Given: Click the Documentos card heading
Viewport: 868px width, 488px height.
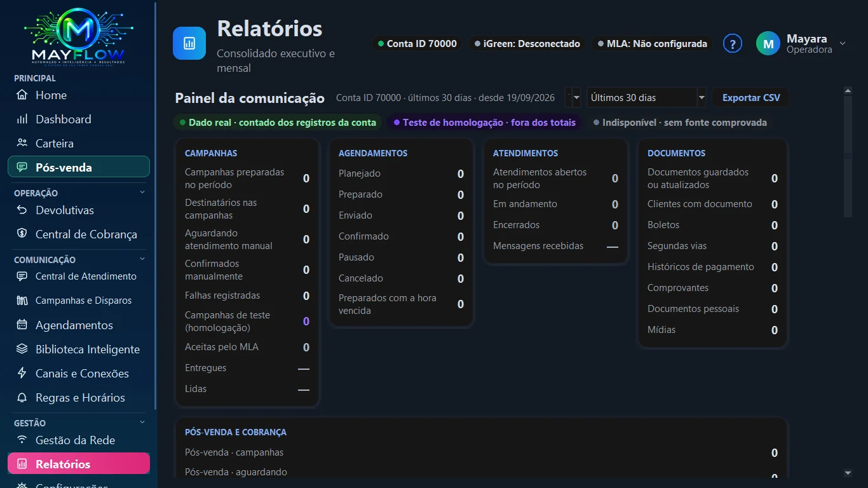Looking at the screenshot, I should pos(676,153).
